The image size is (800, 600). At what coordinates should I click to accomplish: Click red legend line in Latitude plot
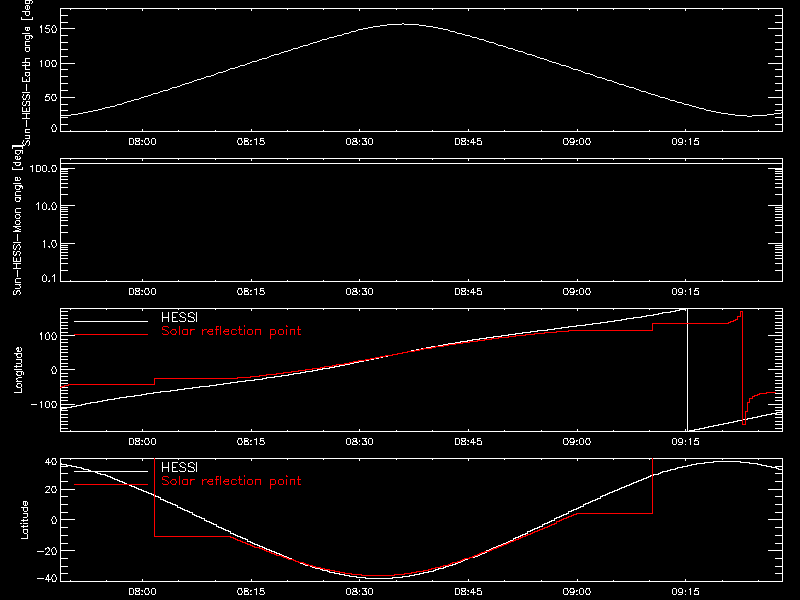coord(111,485)
